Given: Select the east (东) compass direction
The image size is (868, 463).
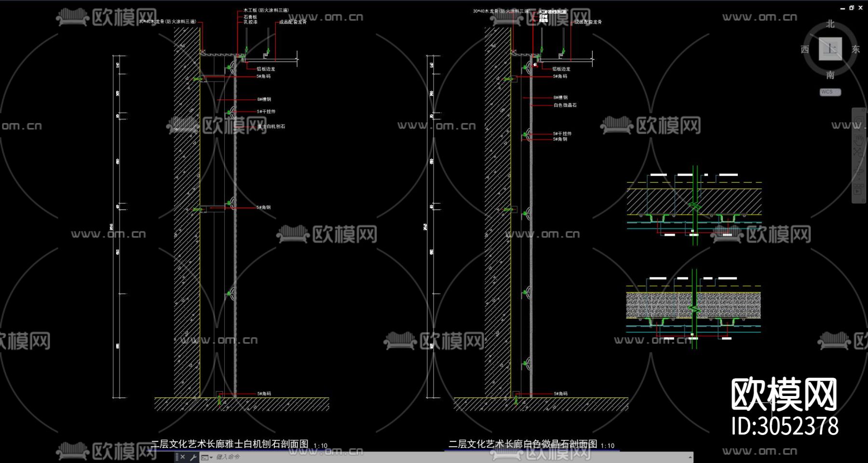Looking at the screenshot, I should pos(855,49).
